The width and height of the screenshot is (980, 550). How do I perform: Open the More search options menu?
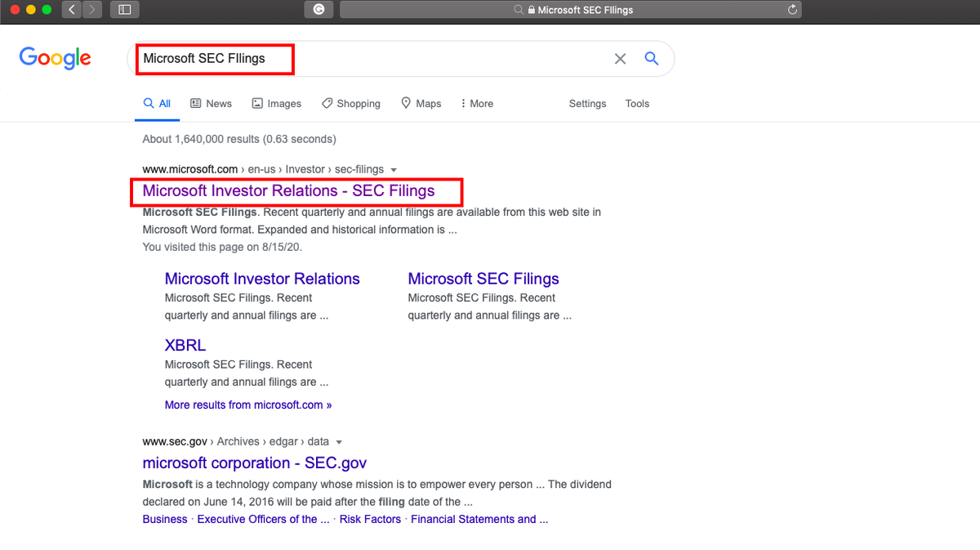[477, 104]
